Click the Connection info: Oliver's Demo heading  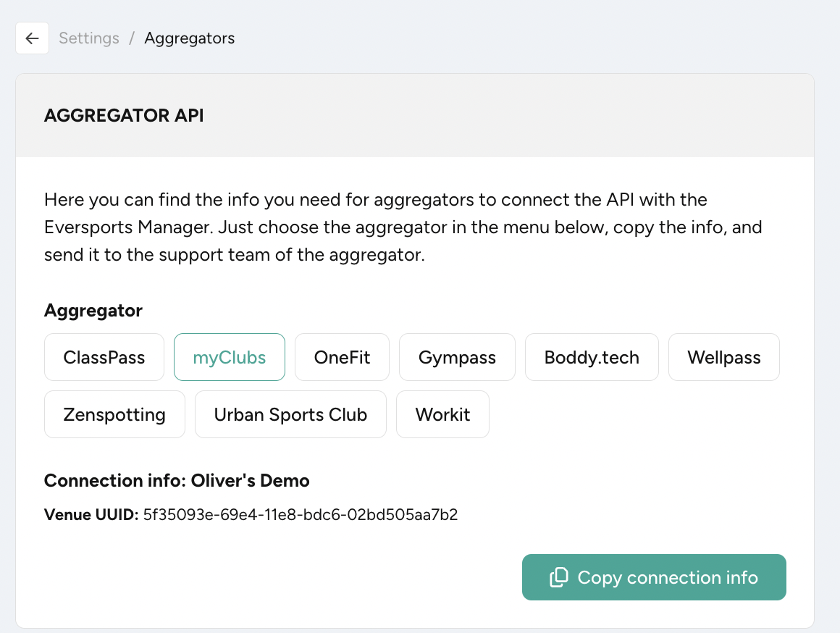pos(177,480)
